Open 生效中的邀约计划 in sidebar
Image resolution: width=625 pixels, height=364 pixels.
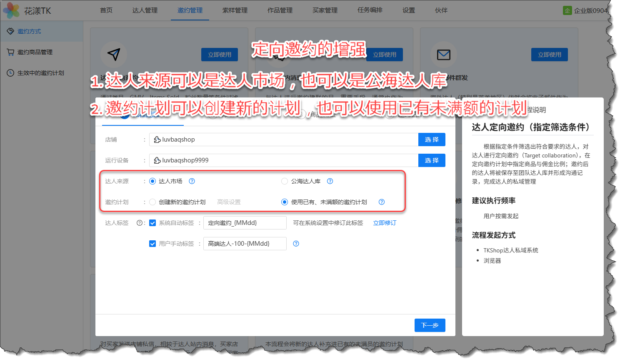40,73
